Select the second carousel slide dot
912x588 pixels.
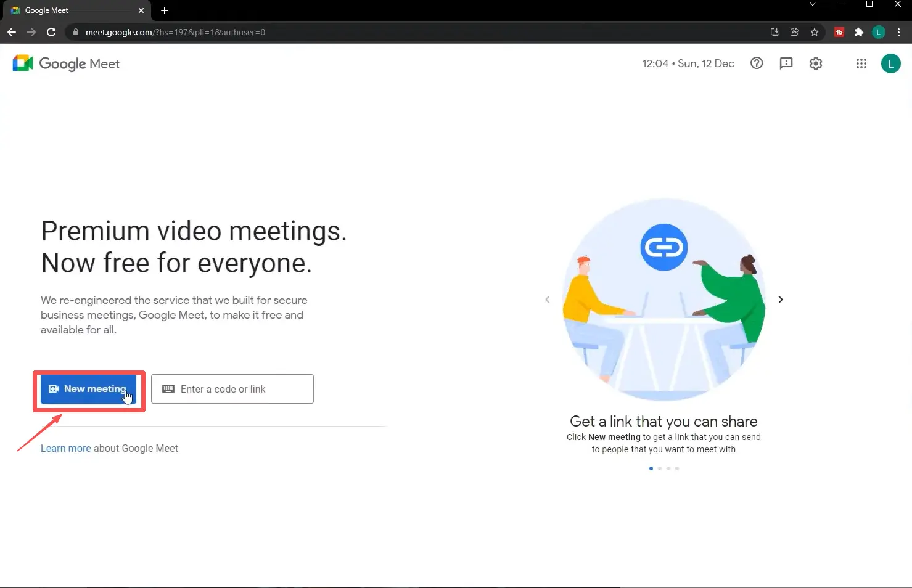tap(659, 468)
